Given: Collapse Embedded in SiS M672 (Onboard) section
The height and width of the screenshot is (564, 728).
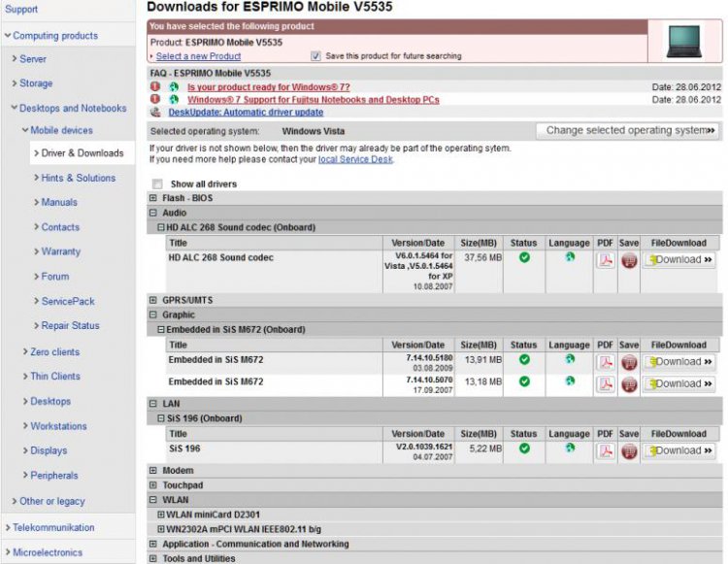Looking at the screenshot, I should pos(160,329).
